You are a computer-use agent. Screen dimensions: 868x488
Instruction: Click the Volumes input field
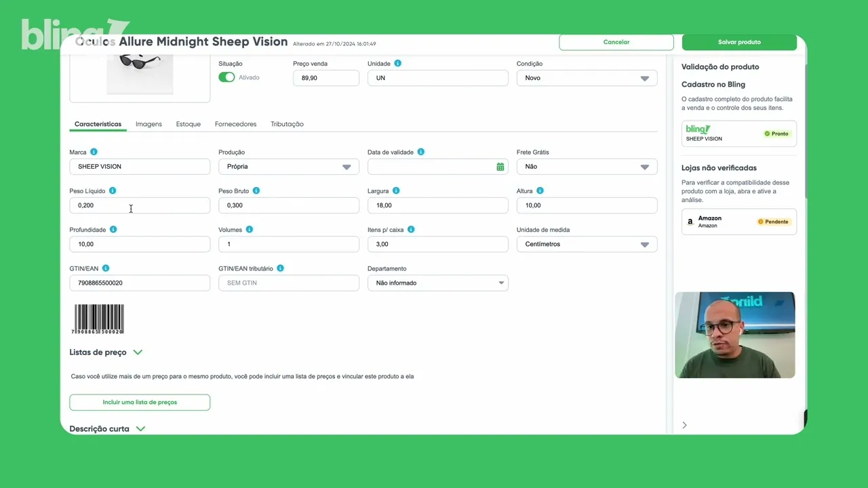[289, 244]
